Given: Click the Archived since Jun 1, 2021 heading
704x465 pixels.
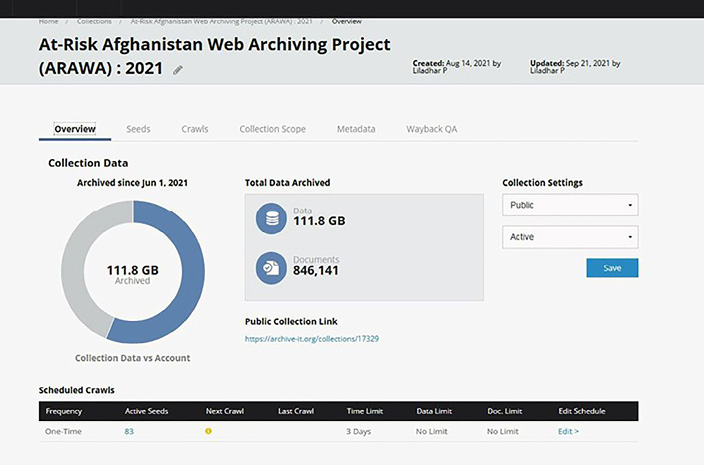Looking at the screenshot, I should [132, 183].
